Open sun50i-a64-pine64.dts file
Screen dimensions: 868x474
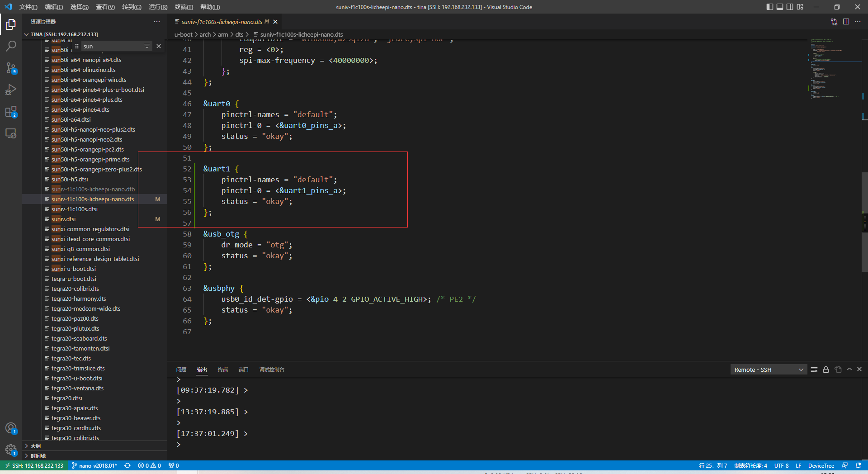point(80,109)
